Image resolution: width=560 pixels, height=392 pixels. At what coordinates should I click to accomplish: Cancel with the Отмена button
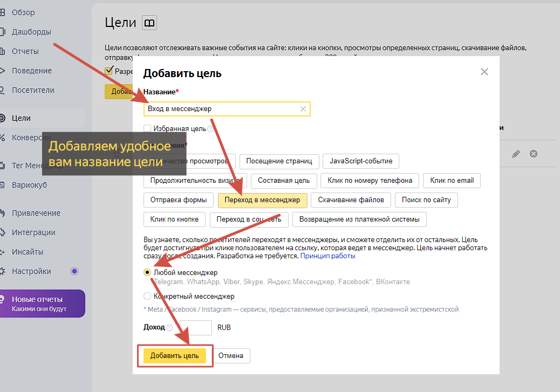coord(231,356)
